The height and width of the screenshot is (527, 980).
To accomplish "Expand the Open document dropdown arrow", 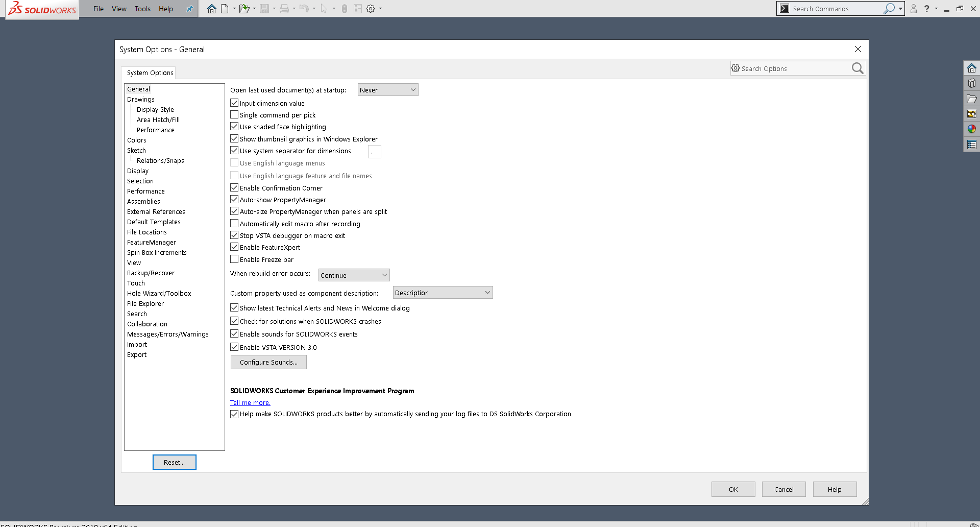I will pos(254,9).
